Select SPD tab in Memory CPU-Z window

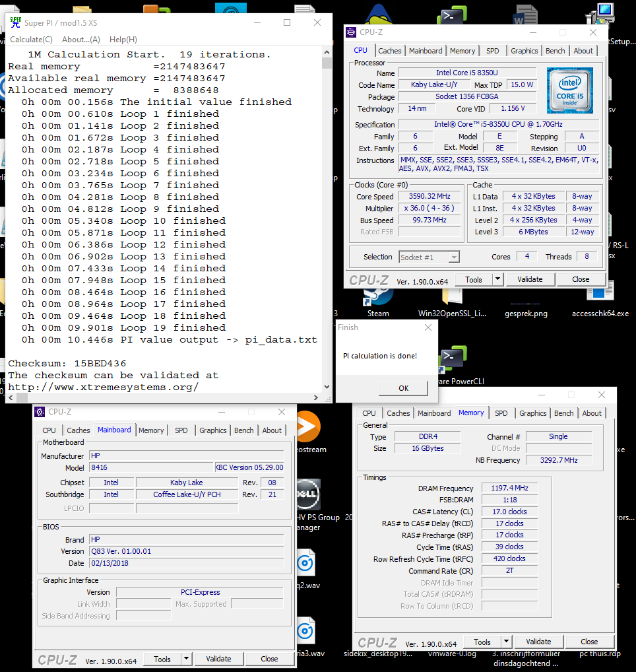pos(501,413)
